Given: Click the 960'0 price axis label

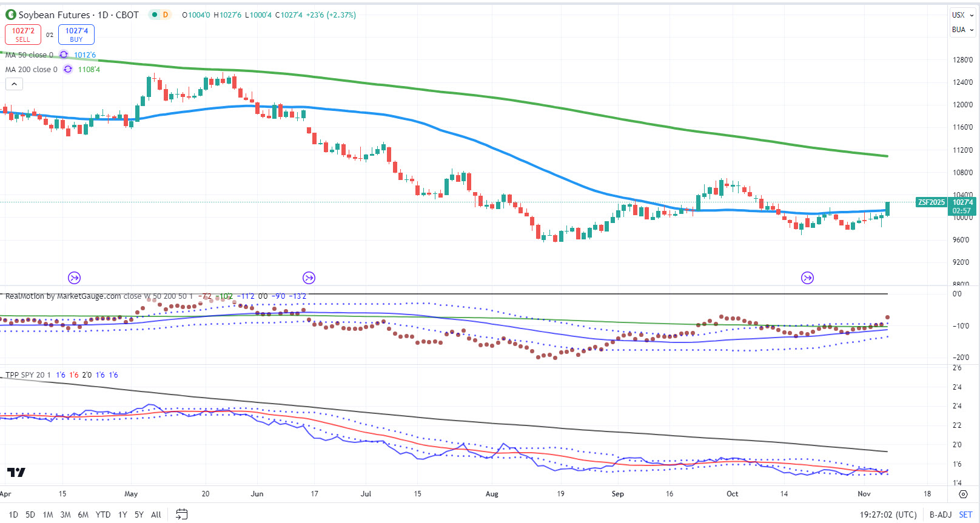Looking at the screenshot, I should [x=961, y=239].
